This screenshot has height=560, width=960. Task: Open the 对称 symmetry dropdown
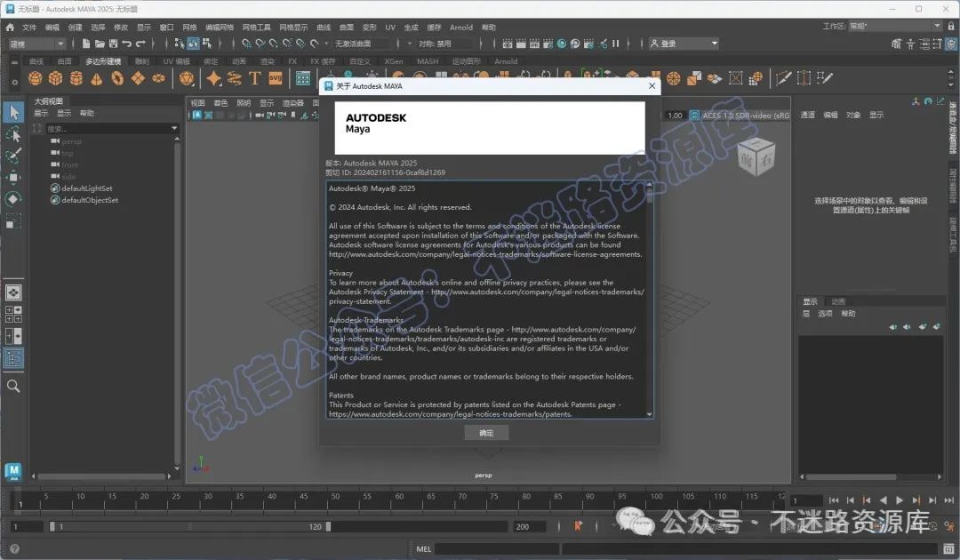[445, 44]
